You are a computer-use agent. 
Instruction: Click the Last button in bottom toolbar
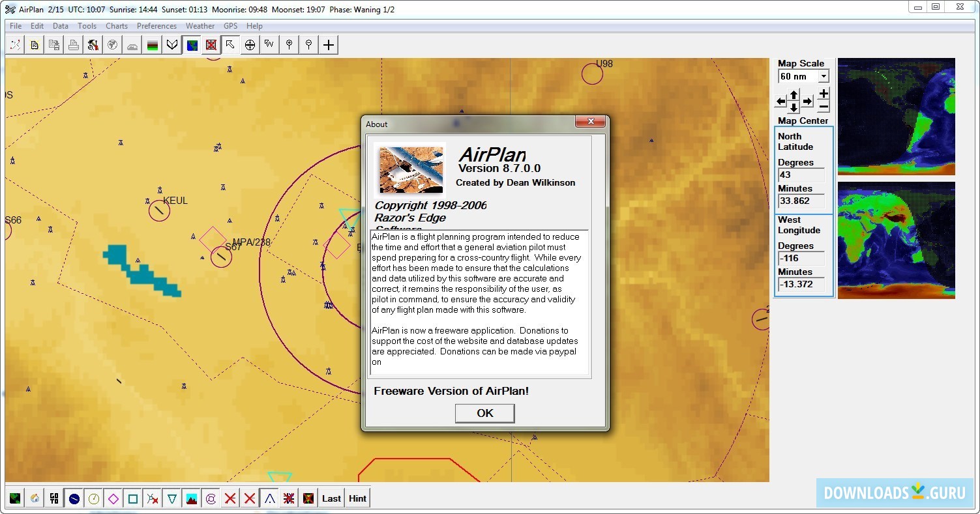(x=331, y=498)
